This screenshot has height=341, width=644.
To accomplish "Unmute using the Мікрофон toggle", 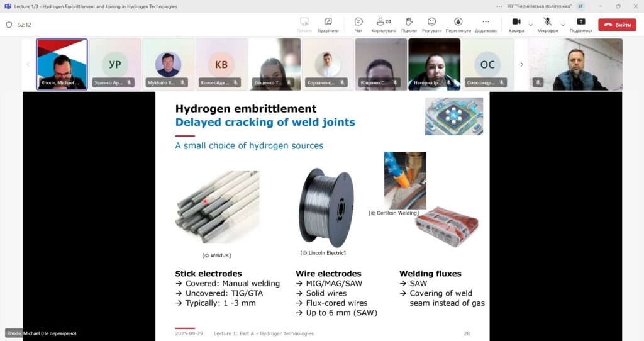I will click(547, 25).
